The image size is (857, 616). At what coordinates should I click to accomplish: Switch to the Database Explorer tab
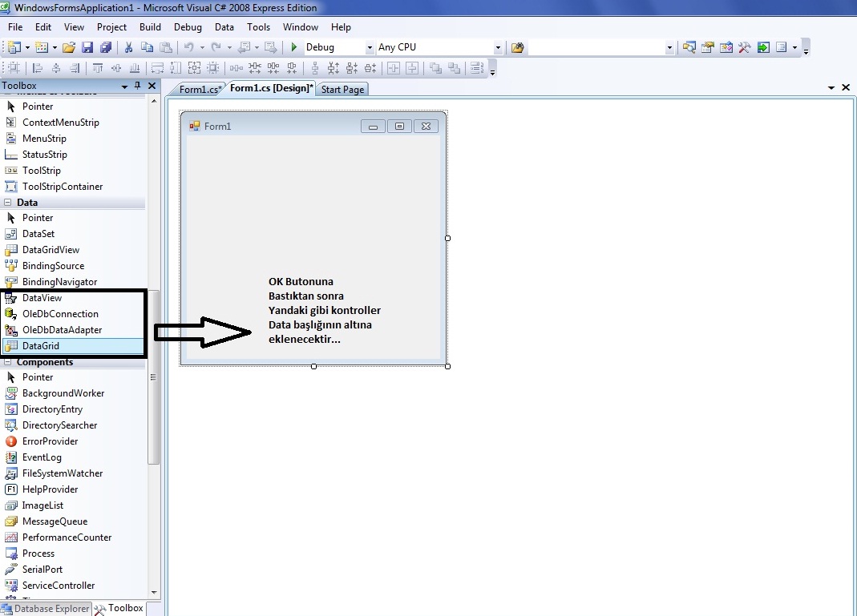pos(46,609)
